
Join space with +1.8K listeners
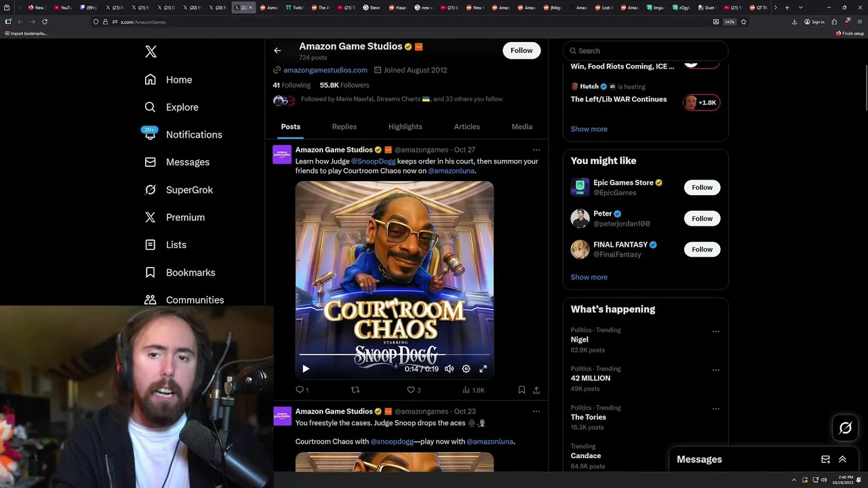click(701, 102)
